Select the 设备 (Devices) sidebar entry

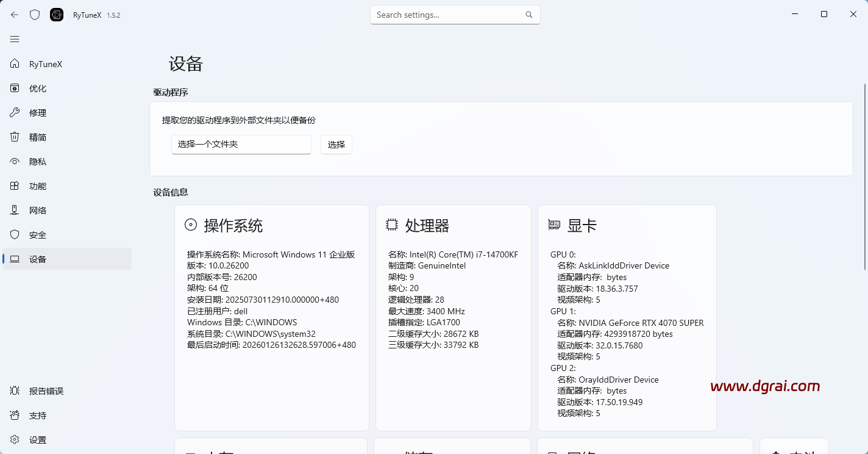click(37, 259)
